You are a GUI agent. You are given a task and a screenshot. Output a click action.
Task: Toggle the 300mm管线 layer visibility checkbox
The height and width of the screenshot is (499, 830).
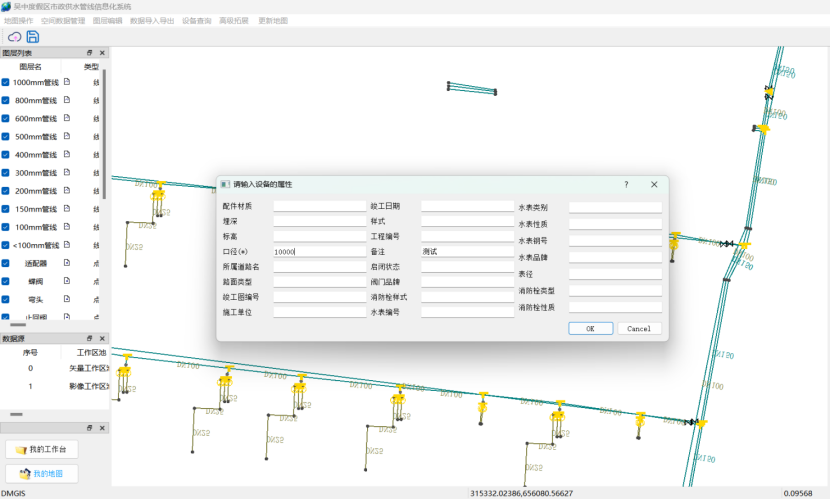point(6,173)
